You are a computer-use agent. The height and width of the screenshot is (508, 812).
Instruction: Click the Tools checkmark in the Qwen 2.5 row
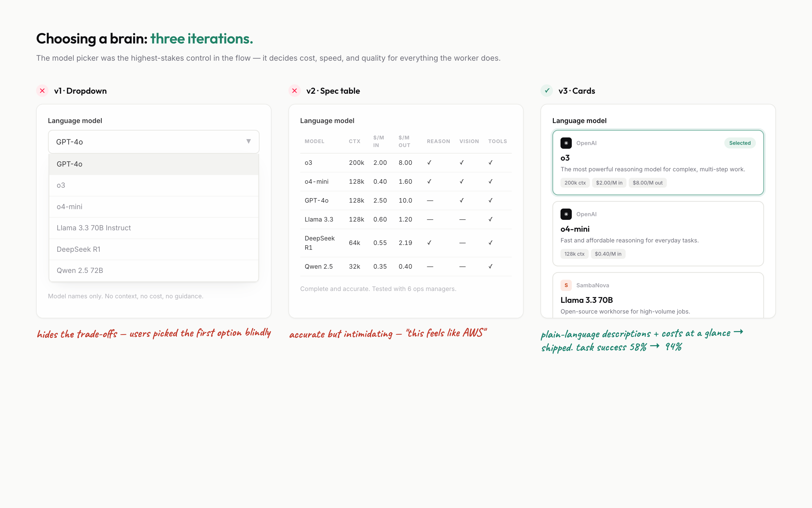click(491, 266)
